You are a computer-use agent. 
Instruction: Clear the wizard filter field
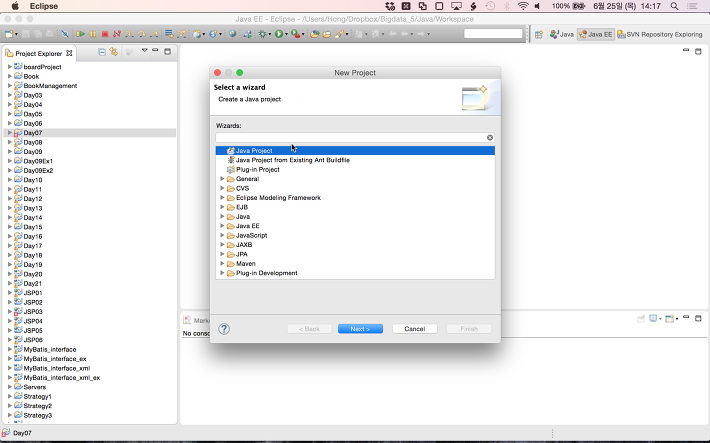(490, 138)
